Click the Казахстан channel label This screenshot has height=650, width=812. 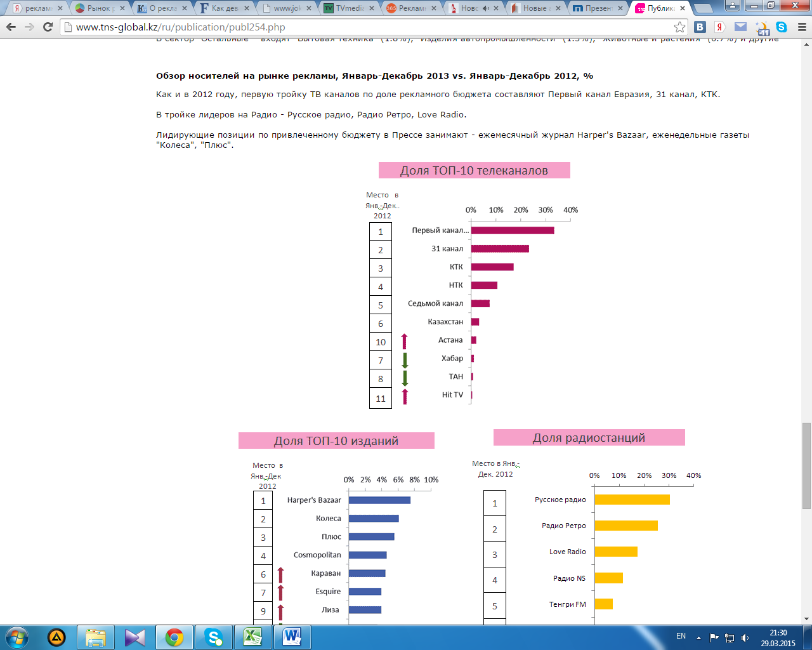click(x=445, y=322)
